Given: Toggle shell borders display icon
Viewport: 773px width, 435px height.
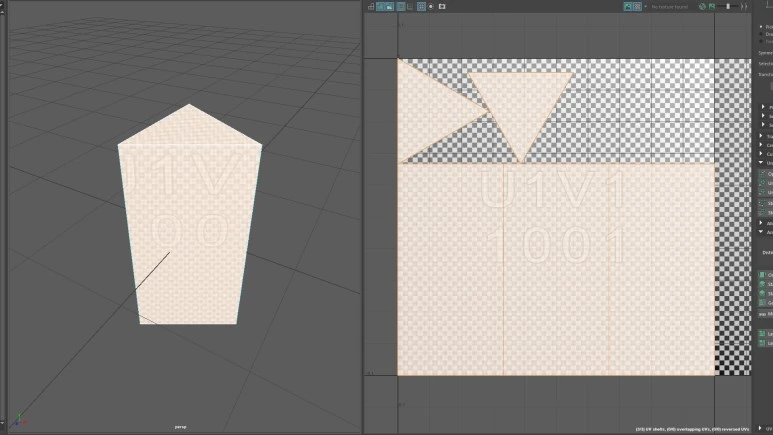Looking at the screenshot, I should pyautogui.click(x=410, y=6).
